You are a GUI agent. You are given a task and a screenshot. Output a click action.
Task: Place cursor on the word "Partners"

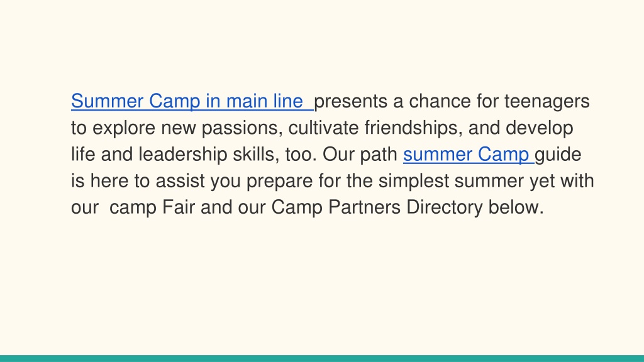(x=364, y=207)
